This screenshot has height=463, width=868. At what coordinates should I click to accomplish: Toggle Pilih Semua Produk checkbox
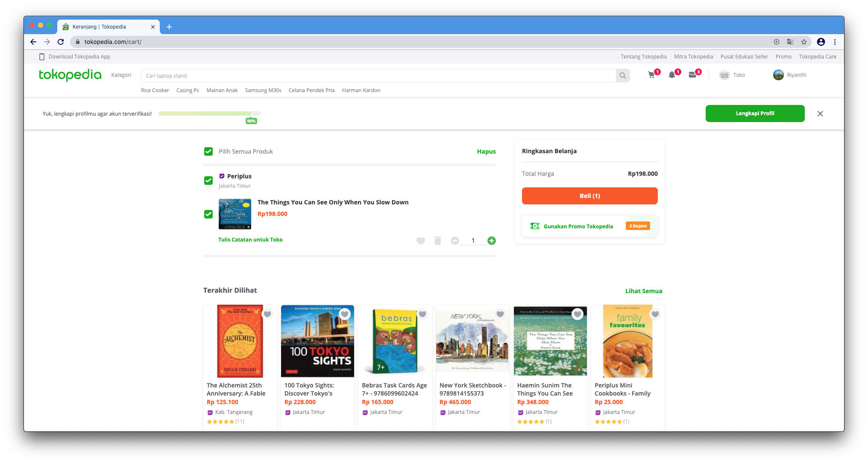coord(208,151)
